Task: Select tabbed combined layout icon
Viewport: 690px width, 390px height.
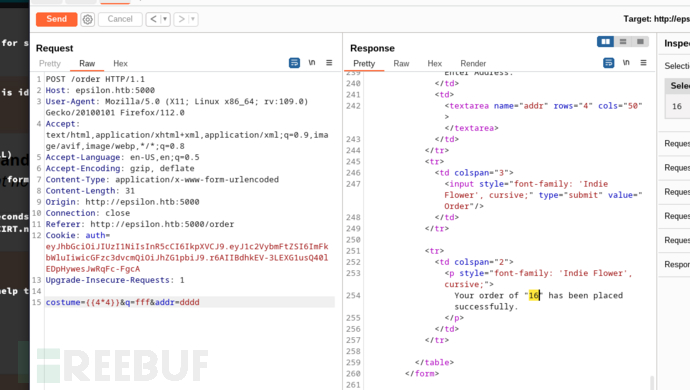Action: (640, 41)
